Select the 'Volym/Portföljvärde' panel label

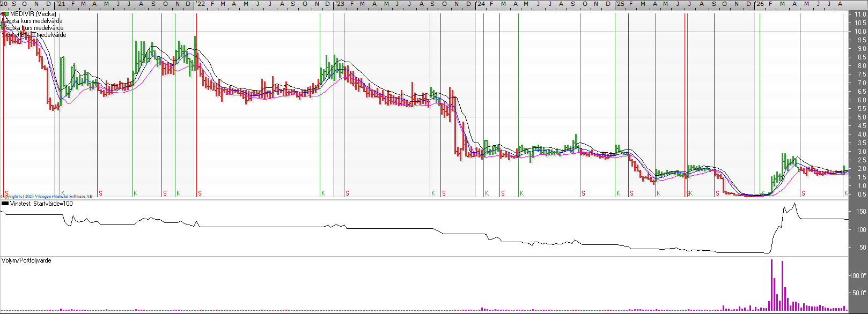tap(26, 260)
